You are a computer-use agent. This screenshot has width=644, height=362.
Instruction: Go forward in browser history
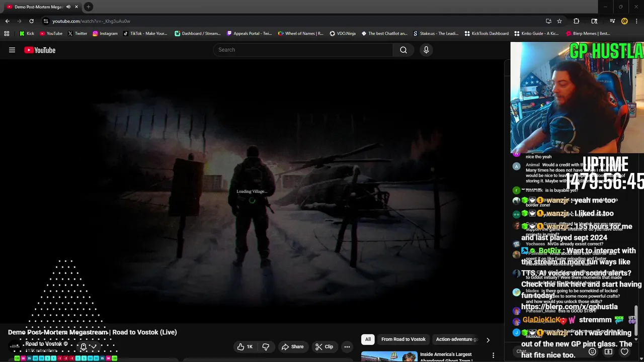point(19,21)
